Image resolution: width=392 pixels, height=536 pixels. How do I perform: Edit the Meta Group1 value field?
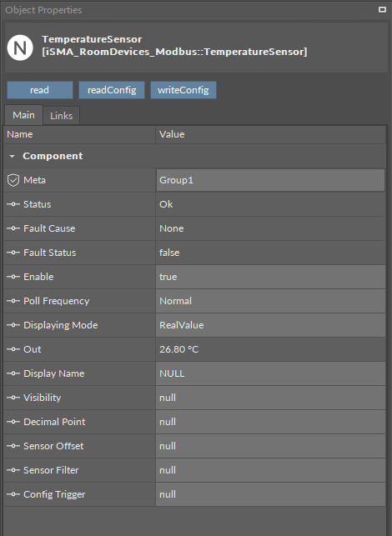click(270, 180)
